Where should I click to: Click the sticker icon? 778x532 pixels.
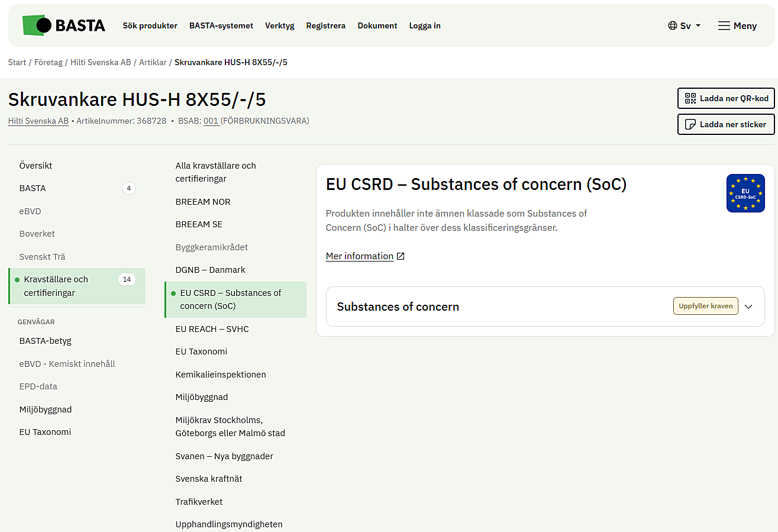(x=690, y=124)
